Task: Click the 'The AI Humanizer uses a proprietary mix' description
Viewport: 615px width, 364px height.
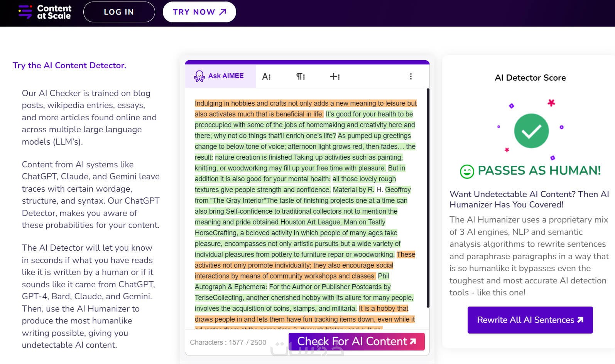Action: click(x=529, y=256)
